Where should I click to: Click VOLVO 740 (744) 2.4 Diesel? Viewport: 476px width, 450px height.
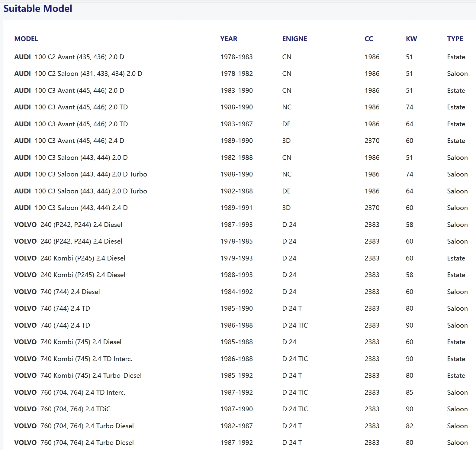(x=57, y=292)
